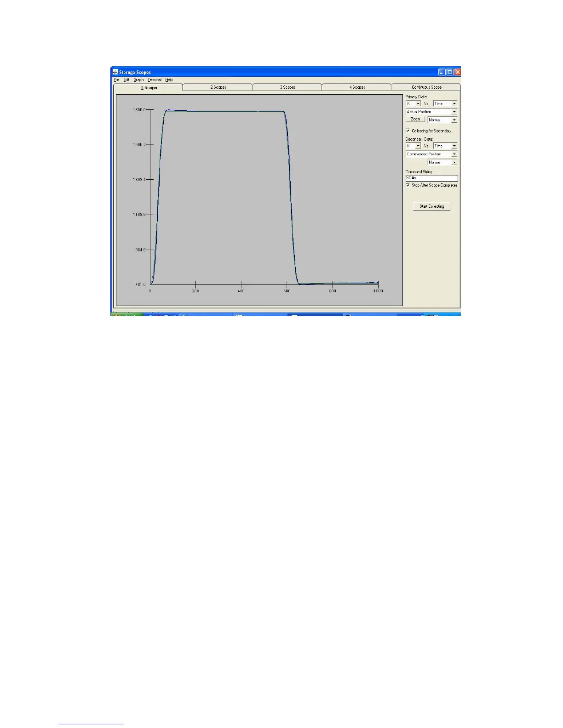Open the Normal dropdown beside Zoom
Image resolution: width=563 pixels, height=728 pixels.
[x=442, y=120]
